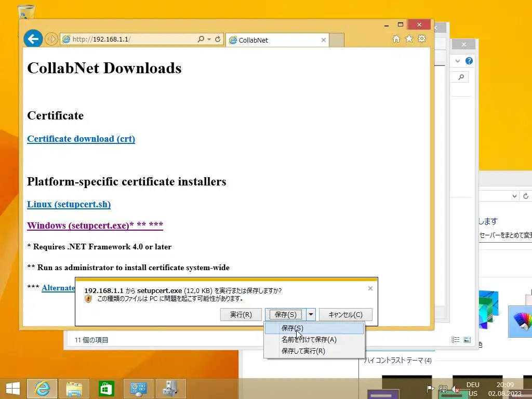Go back with the IE back arrow
The image size is (532, 399).
coord(33,39)
